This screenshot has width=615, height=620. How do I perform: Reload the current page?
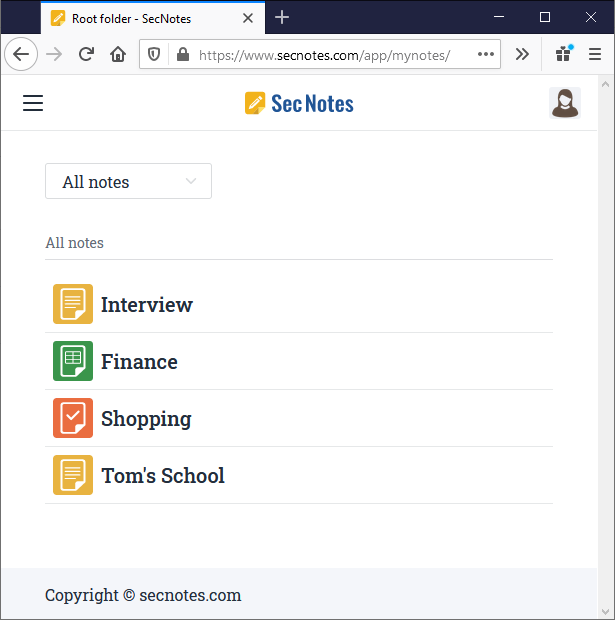[x=87, y=55]
